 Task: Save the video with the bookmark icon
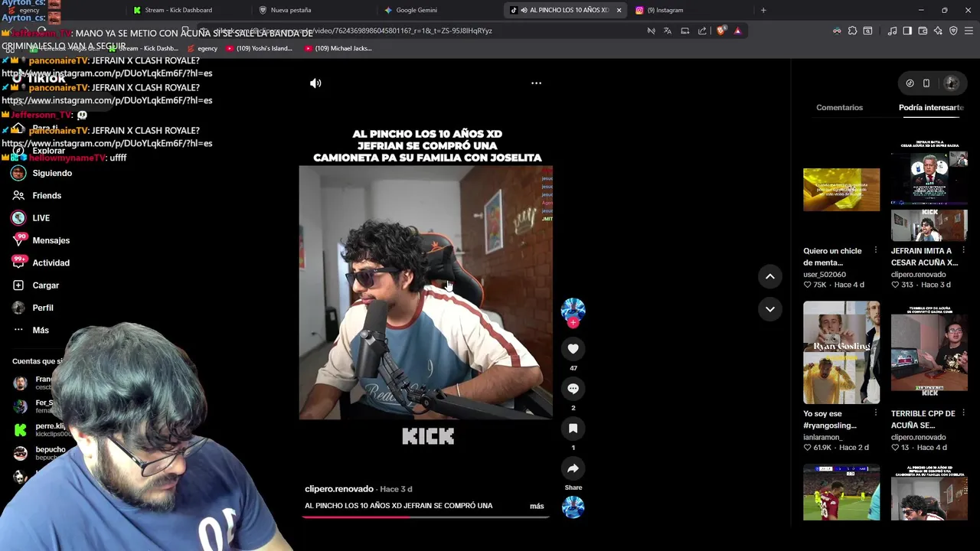[x=573, y=429]
